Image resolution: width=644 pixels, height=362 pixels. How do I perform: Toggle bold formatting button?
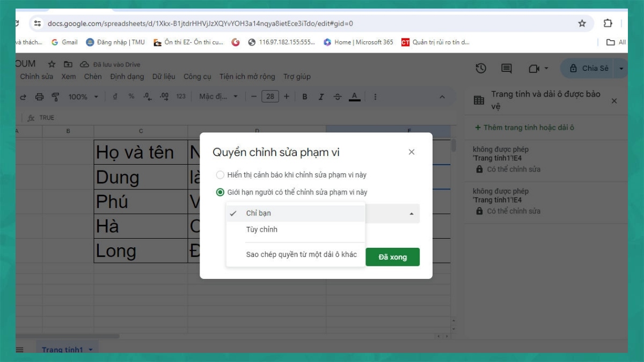pos(305,97)
